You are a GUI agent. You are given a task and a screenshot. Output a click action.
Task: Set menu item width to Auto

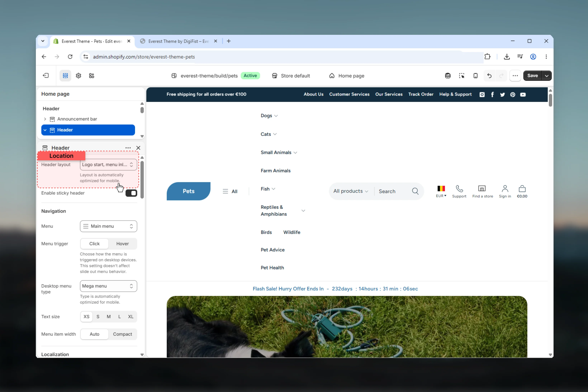click(94, 334)
